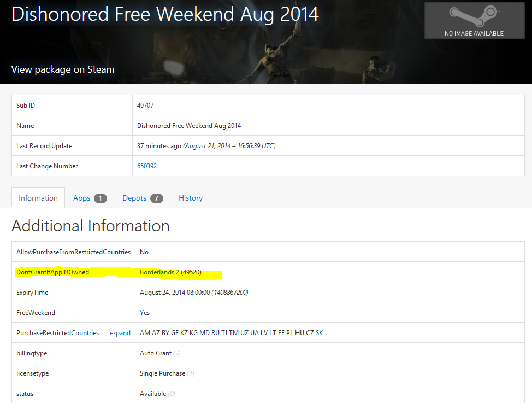Click the 'FreeWeekend' label
The image size is (532, 403).
pyautogui.click(x=36, y=313)
